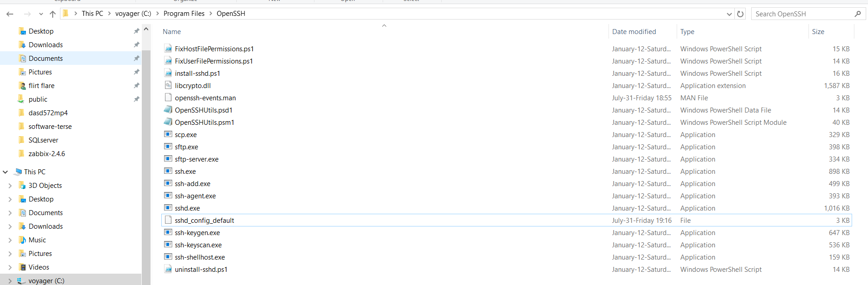This screenshot has width=868, height=285.
Task: Open pinned Documents in Quick access
Action: (x=45, y=59)
